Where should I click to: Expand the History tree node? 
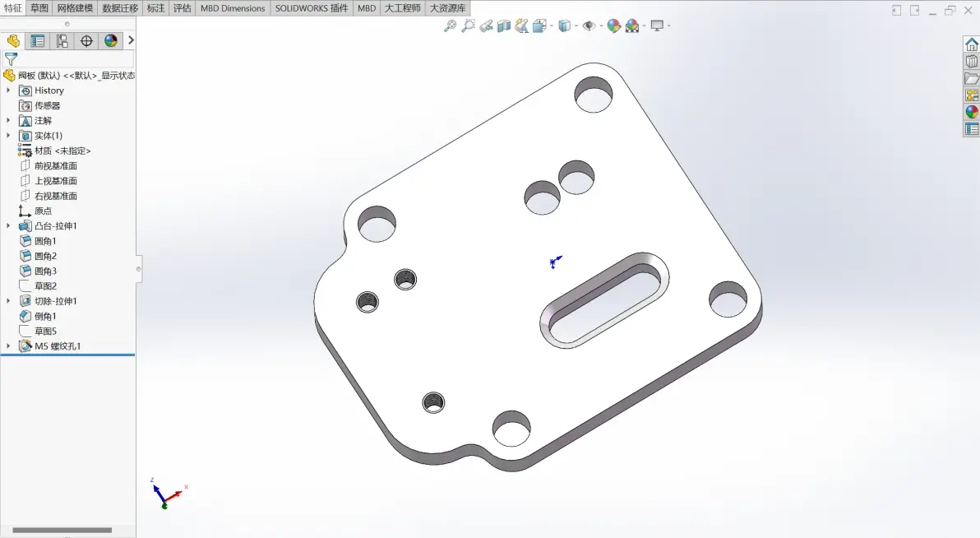point(8,90)
